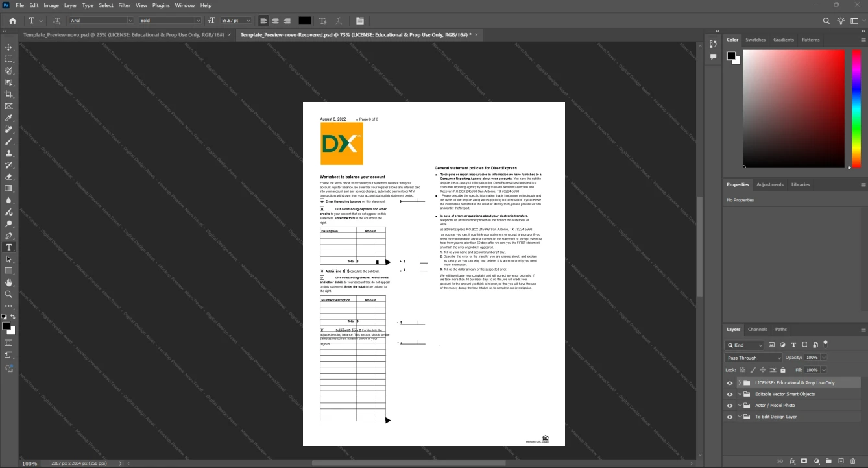Select the Brush tool
Viewport: 868px width, 468px height.
click(x=9, y=142)
